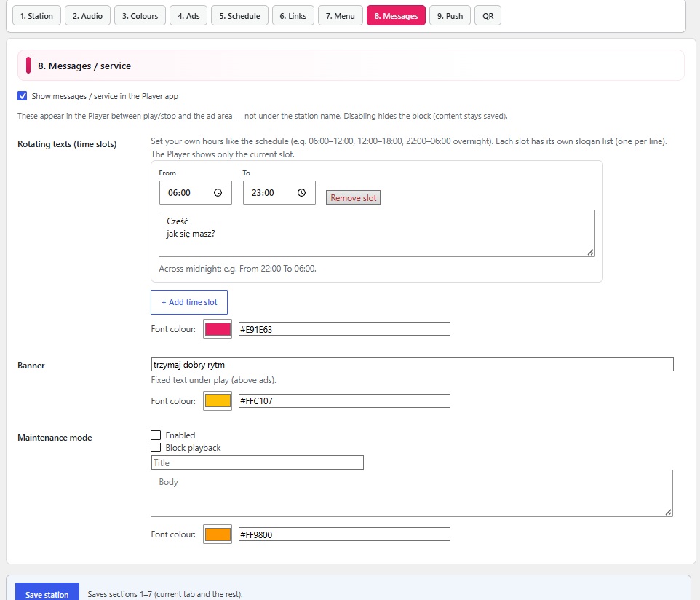The width and height of the screenshot is (700, 600).
Task: Focus the #FF9800 hex colour field
Action: tap(344, 534)
